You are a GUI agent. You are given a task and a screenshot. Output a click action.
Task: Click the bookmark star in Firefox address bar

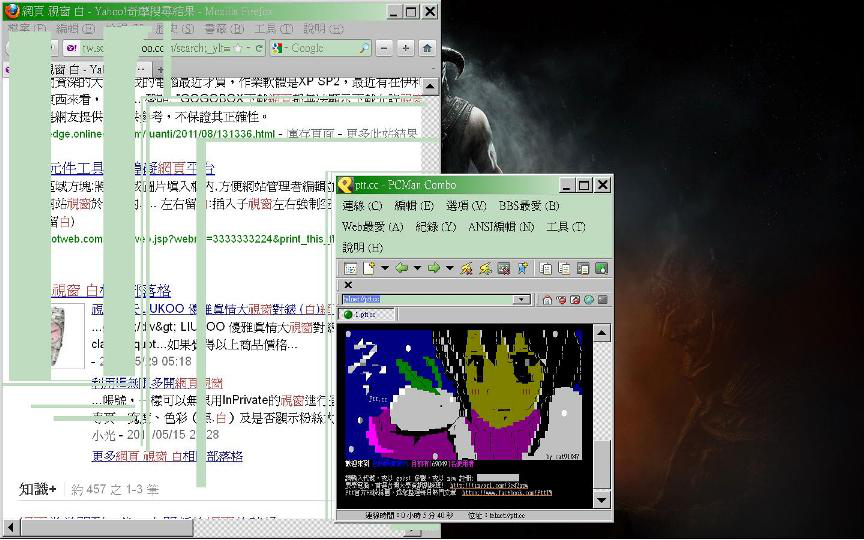238,48
